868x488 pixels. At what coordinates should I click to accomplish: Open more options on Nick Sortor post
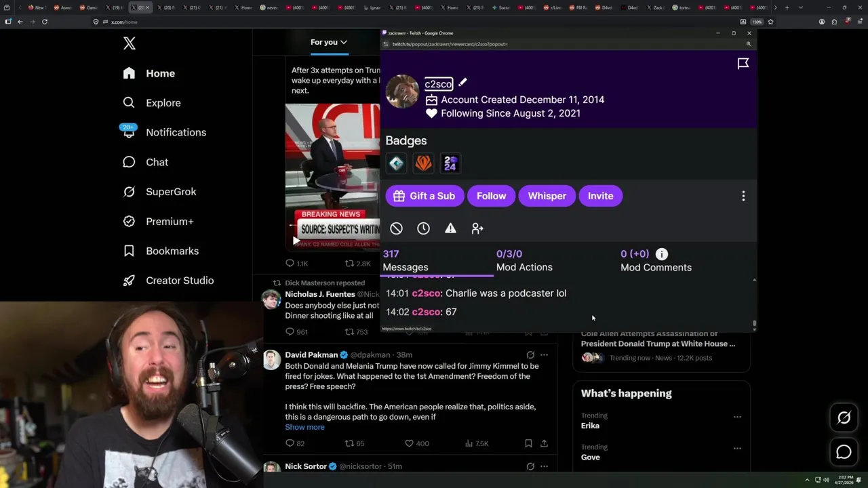coord(544,466)
